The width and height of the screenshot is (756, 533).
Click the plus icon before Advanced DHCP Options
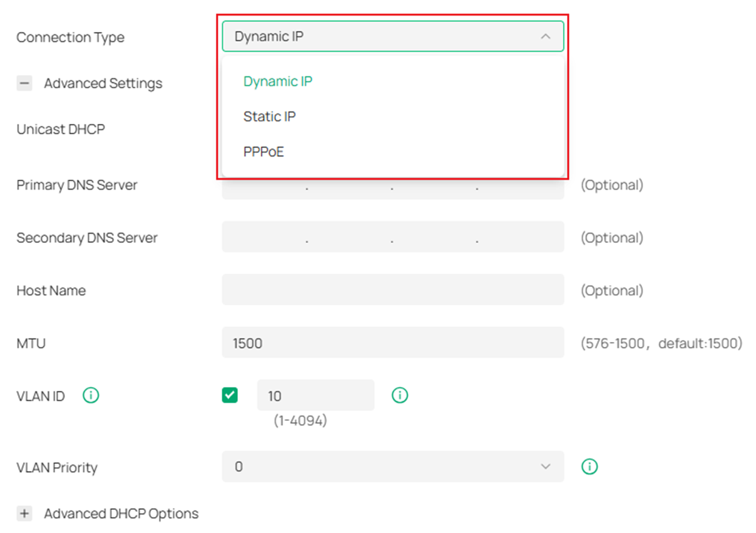coord(24,513)
